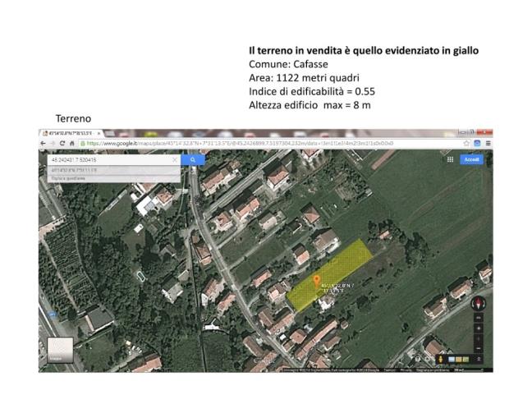
Task: Open the green imagery thumbnail in explore bar
Action: [465, 359]
